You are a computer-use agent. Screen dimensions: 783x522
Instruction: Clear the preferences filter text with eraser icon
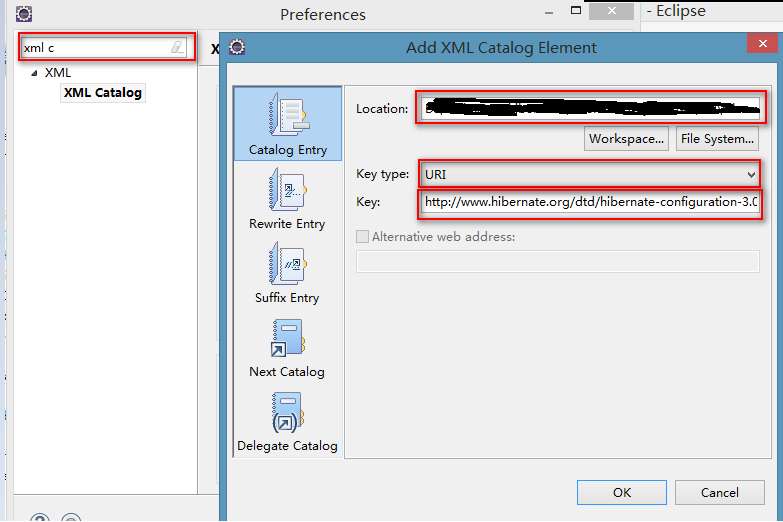177,47
